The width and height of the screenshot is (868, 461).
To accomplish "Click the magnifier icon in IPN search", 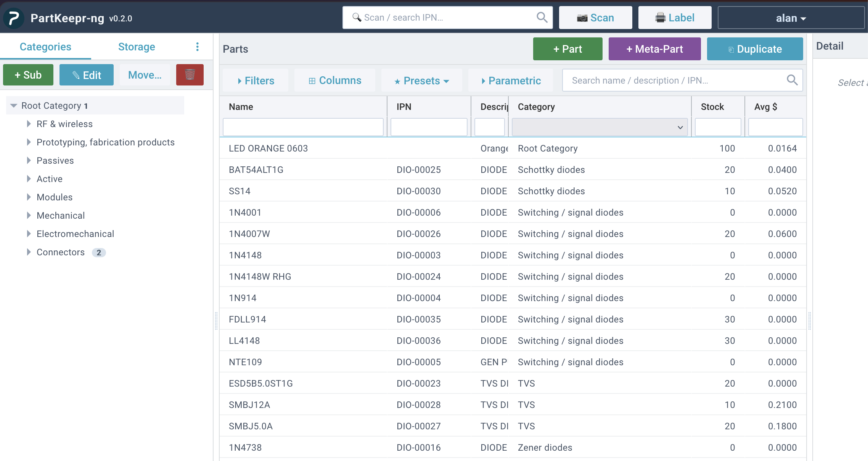I will tap(542, 17).
